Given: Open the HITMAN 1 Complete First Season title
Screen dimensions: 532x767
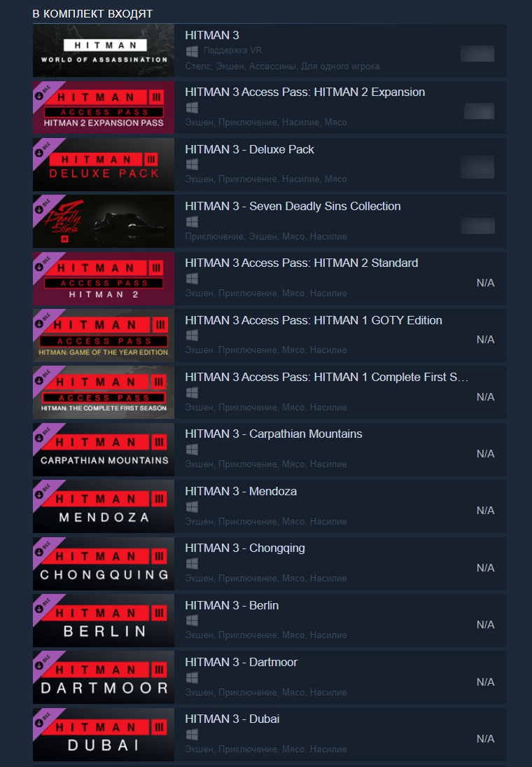Looking at the screenshot, I should pyautogui.click(x=327, y=377).
